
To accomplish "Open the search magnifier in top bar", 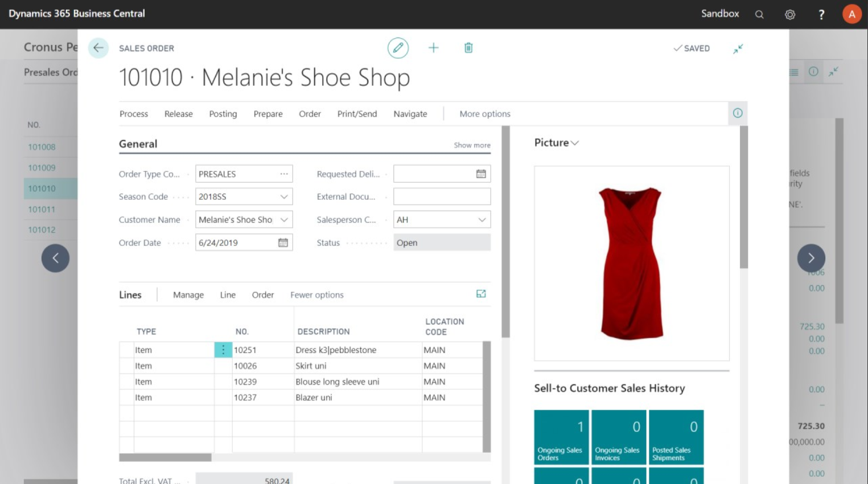I will pos(759,15).
